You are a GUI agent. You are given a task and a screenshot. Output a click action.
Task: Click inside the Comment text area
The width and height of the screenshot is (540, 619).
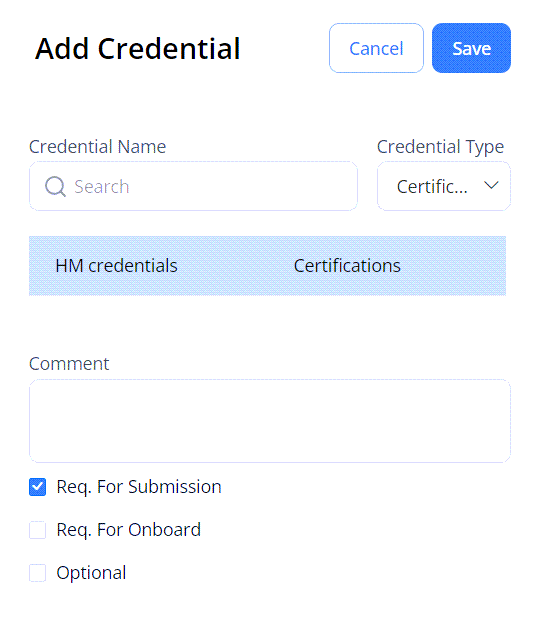pyautogui.click(x=270, y=421)
